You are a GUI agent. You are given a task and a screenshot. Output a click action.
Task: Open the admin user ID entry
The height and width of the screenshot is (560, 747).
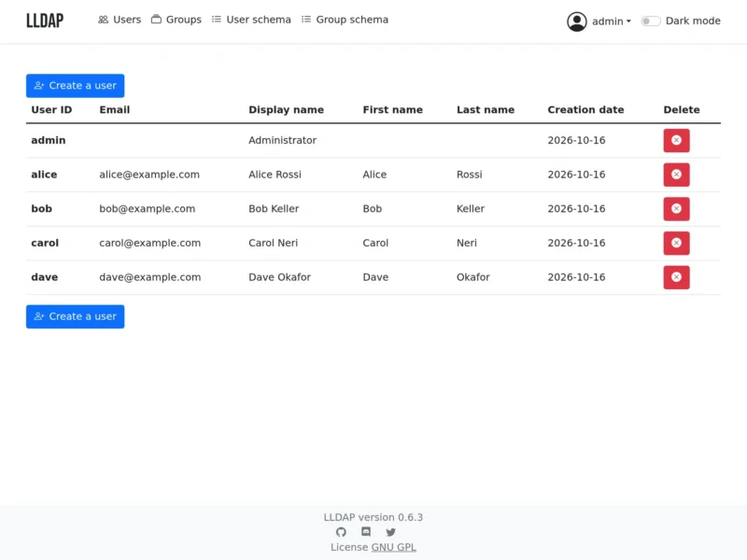click(x=49, y=141)
